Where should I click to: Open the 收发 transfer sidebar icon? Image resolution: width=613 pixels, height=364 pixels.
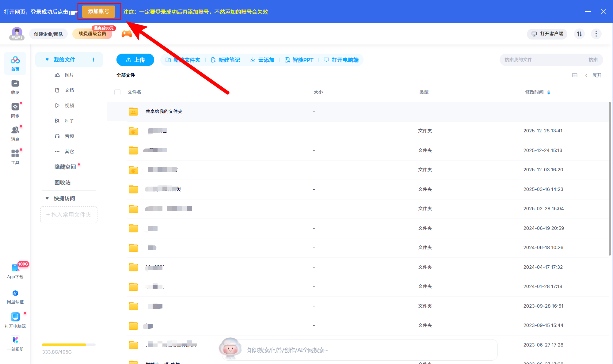(15, 84)
